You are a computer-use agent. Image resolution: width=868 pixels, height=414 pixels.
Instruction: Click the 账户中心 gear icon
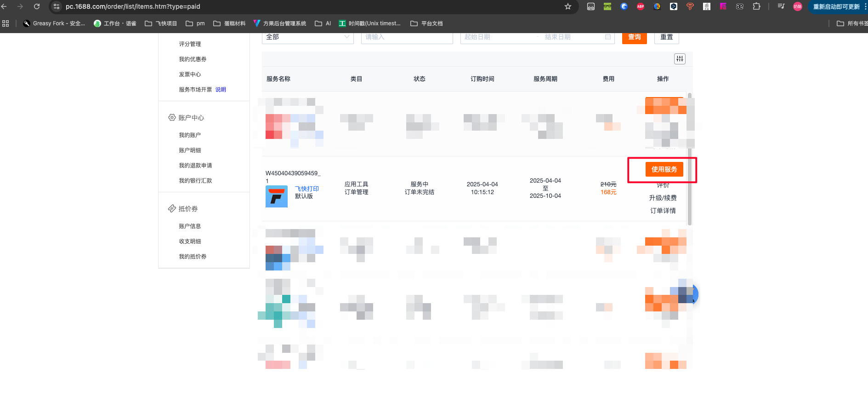tap(172, 117)
